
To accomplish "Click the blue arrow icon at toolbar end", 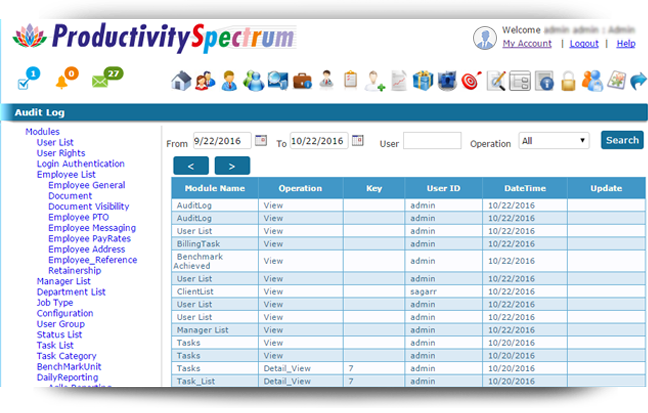I will click(x=639, y=81).
